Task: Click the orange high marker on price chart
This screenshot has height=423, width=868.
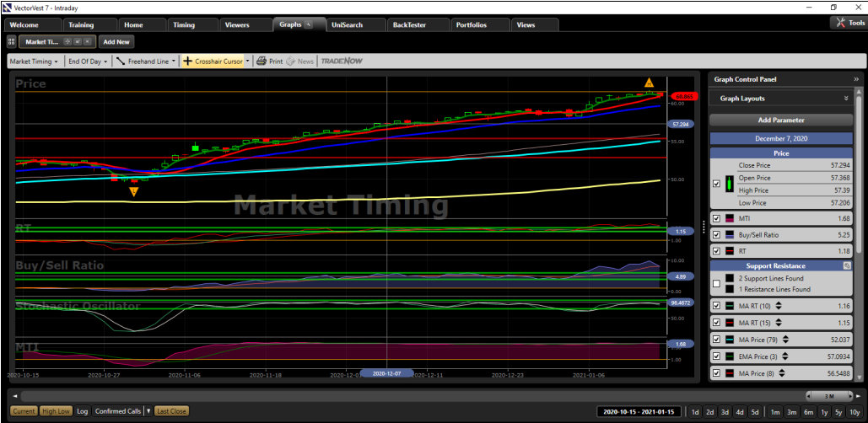Action: tap(650, 83)
